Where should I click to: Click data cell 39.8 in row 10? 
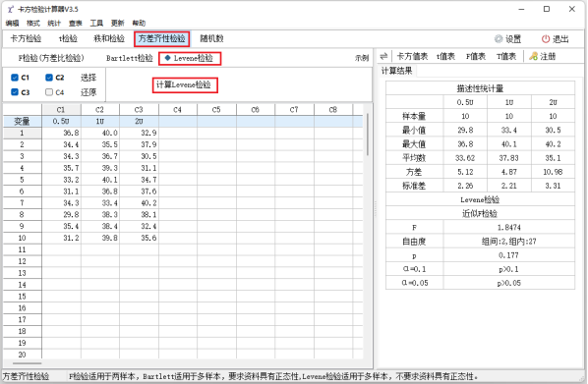click(99, 238)
